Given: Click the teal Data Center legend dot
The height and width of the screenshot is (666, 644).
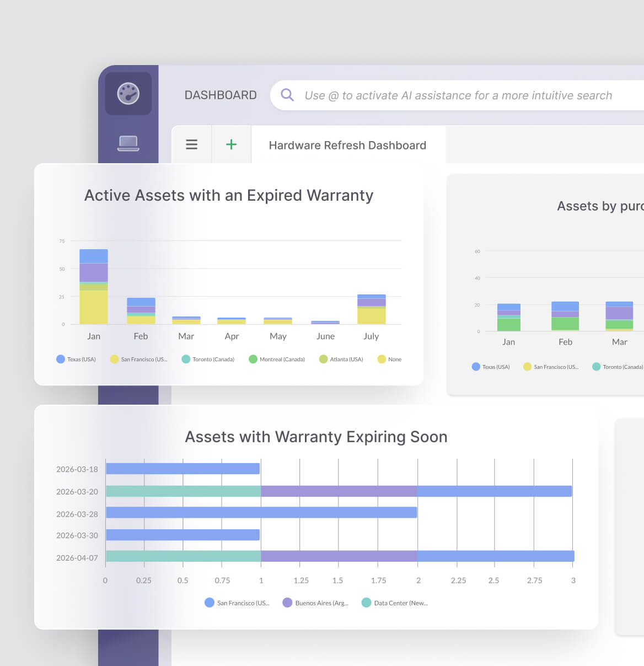Looking at the screenshot, I should 366,603.
